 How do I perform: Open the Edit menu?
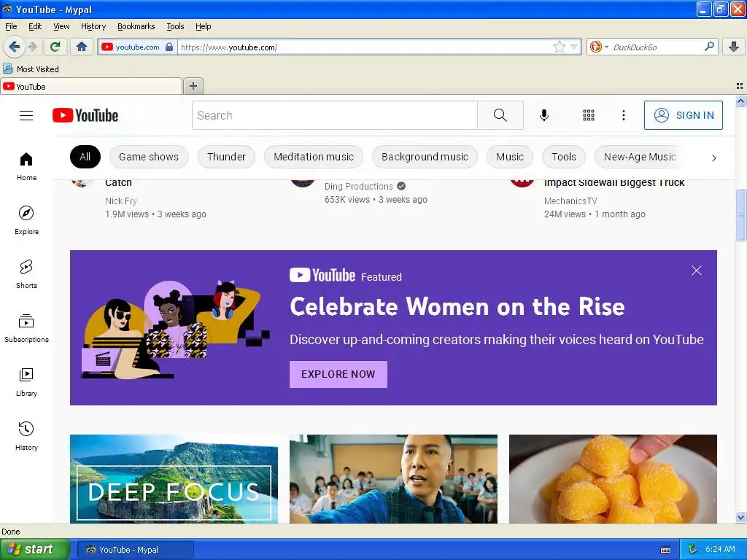[x=35, y=26]
